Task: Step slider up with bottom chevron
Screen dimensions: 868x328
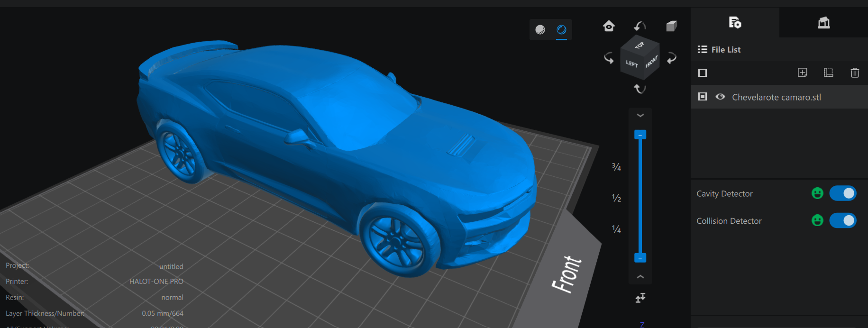Action: (640, 277)
